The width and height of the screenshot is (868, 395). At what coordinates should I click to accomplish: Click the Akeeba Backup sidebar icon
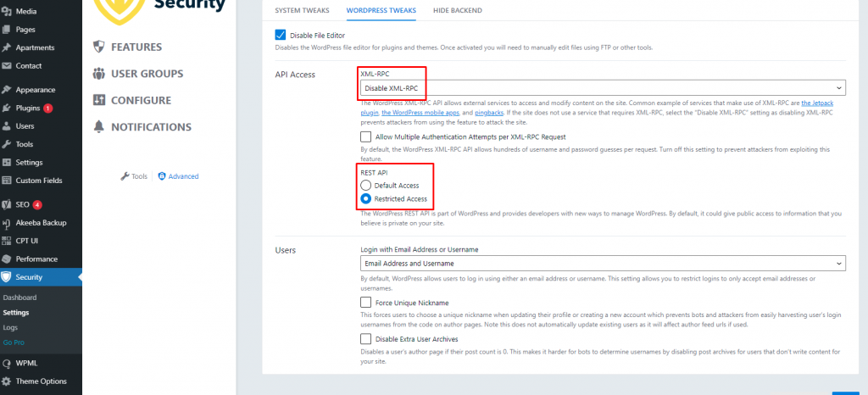(7, 223)
